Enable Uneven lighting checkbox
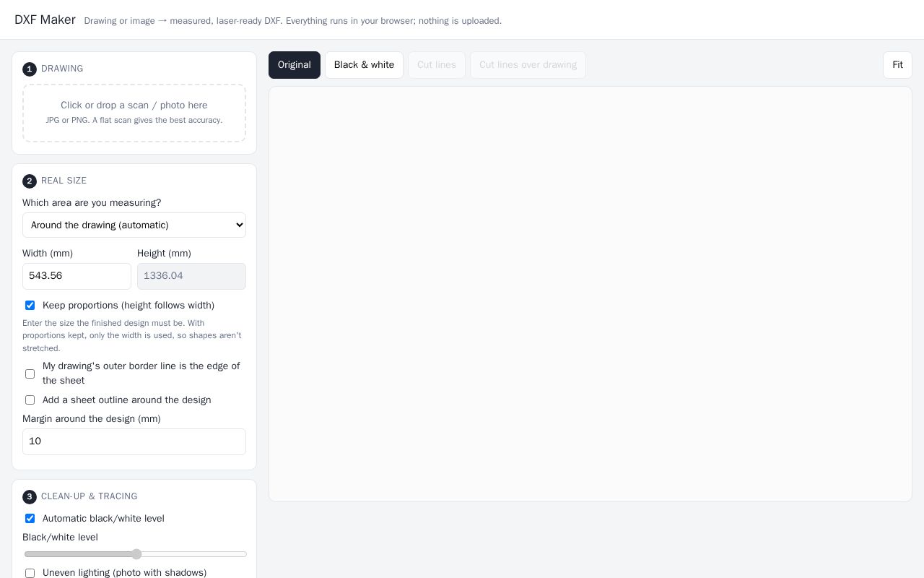The height and width of the screenshot is (578, 924). [30, 573]
